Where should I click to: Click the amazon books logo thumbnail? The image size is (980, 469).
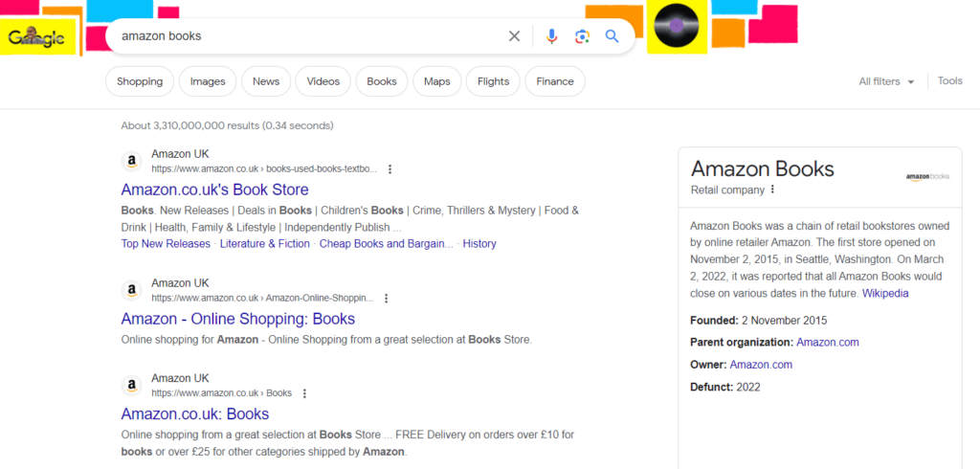click(x=927, y=177)
